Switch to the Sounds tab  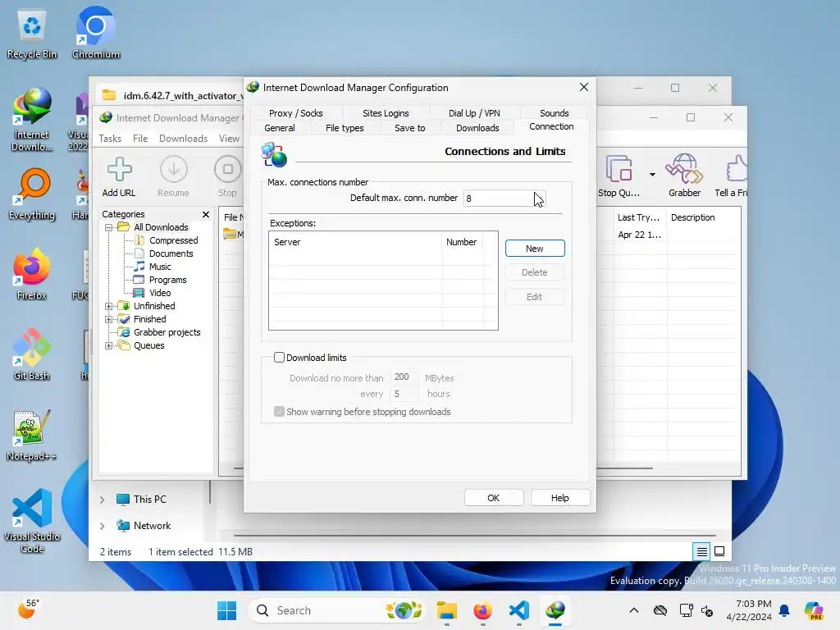tap(554, 113)
